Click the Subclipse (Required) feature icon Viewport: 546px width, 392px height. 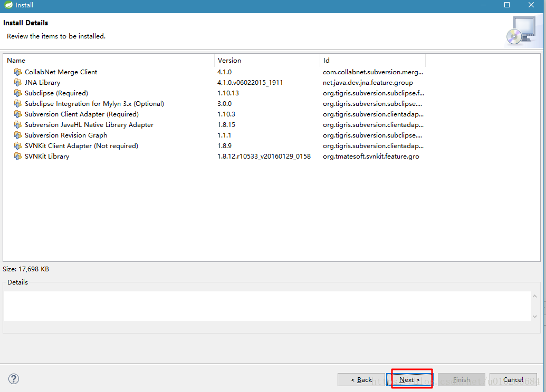(18, 93)
